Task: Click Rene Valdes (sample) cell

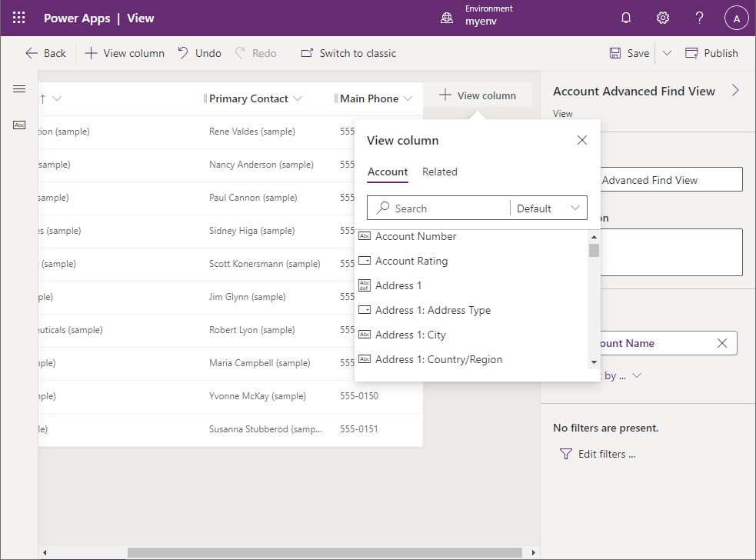Action: pos(252,132)
